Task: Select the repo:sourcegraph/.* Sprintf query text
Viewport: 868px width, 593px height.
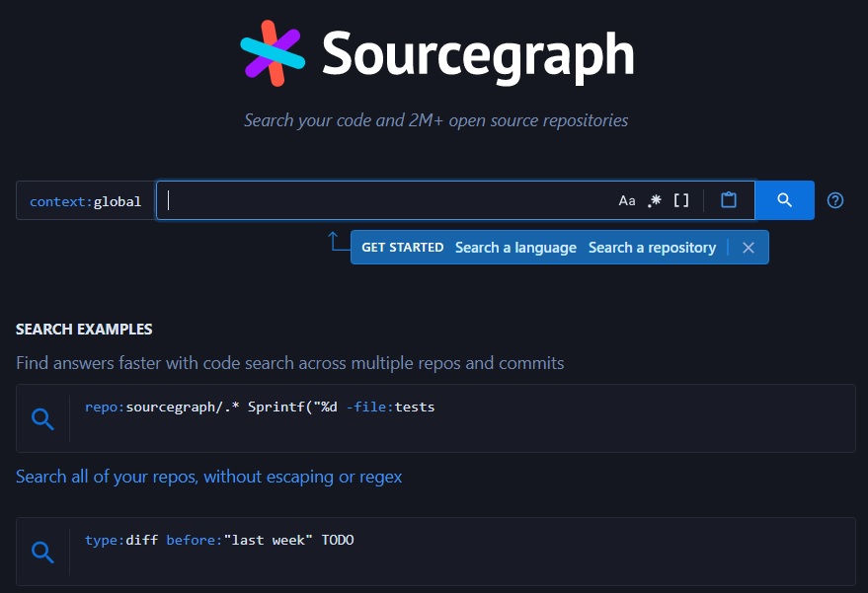Action: 260,408
